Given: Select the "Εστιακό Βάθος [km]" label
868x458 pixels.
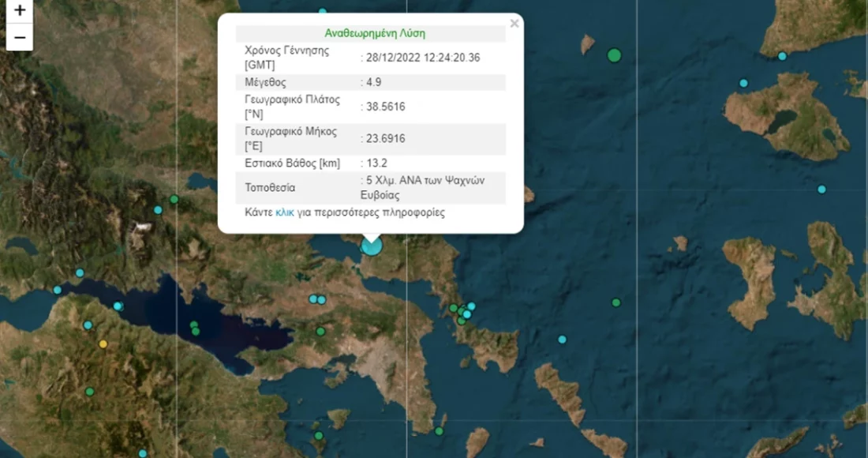Looking at the screenshot, I should point(292,163).
